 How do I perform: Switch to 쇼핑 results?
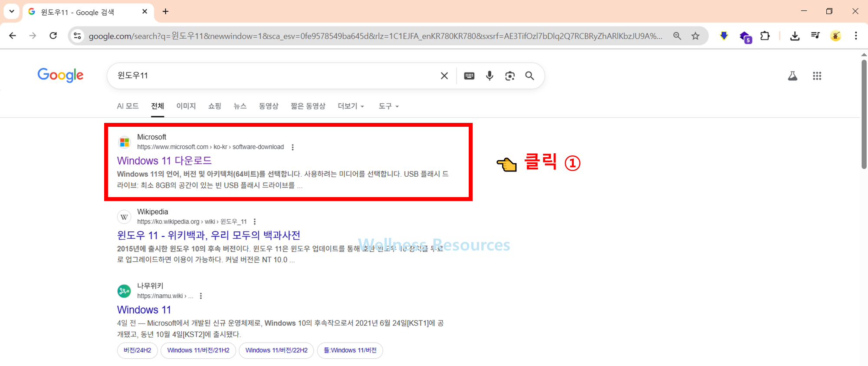[x=215, y=106]
